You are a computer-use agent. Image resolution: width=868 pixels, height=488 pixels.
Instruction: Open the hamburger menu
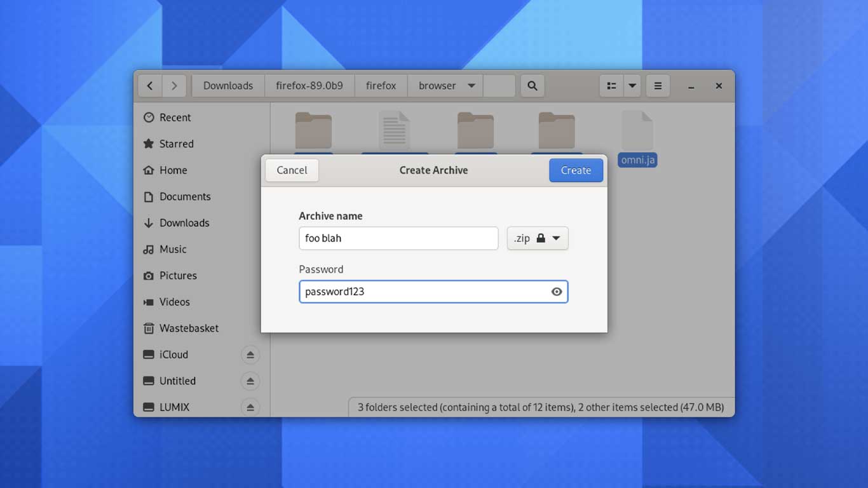[x=658, y=86]
